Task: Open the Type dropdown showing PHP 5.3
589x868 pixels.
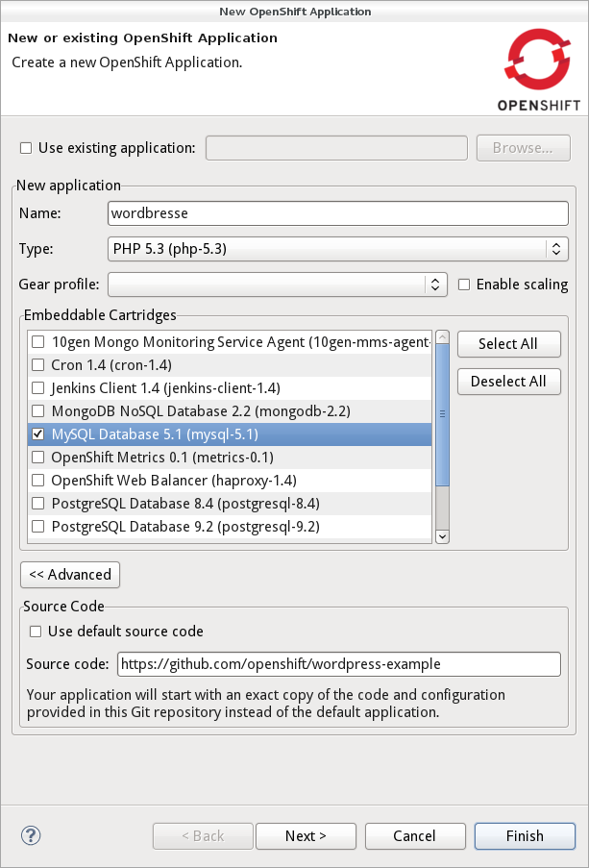Action: [337, 249]
